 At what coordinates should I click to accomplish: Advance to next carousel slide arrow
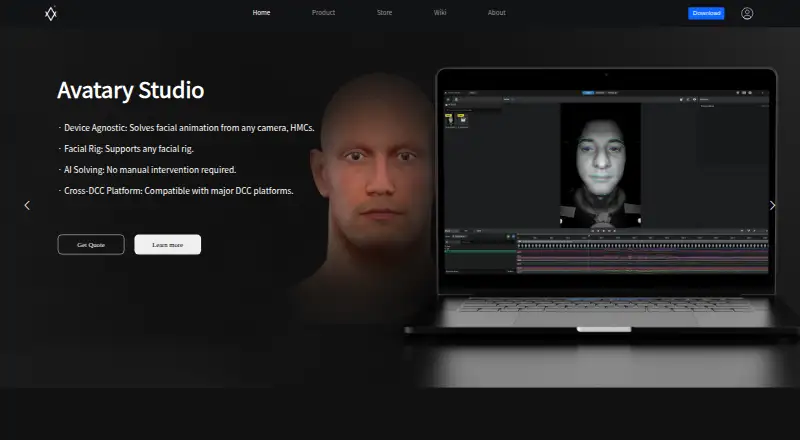coord(772,205)
